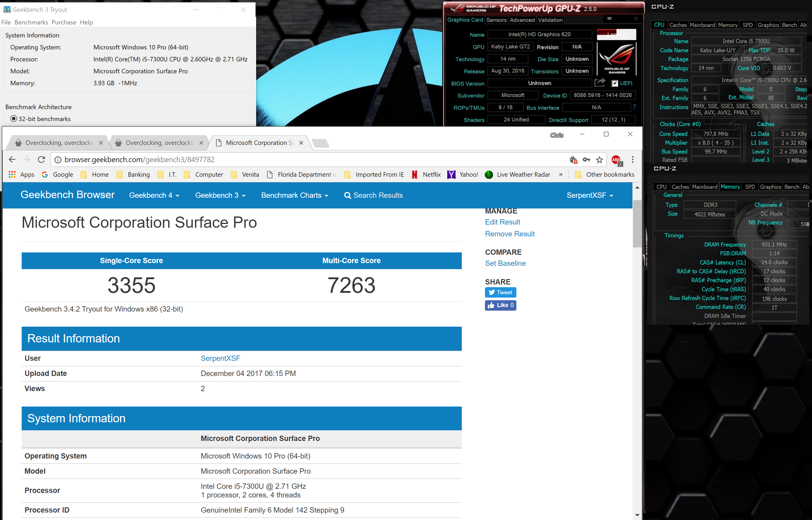Open the GPU-Z hamburger menu icon
Screen dimensions: 812x520
(636, 19)
